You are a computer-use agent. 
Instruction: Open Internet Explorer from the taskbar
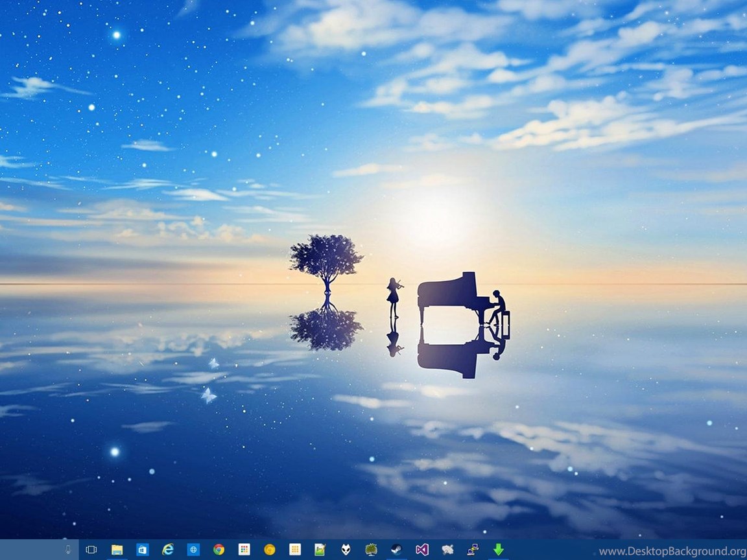click(168, 550)
